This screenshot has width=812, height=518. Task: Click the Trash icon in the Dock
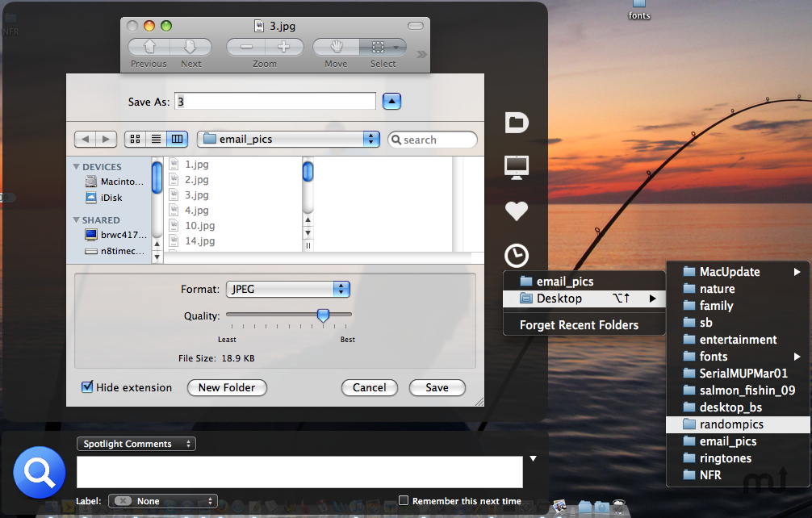click(619, 506)
